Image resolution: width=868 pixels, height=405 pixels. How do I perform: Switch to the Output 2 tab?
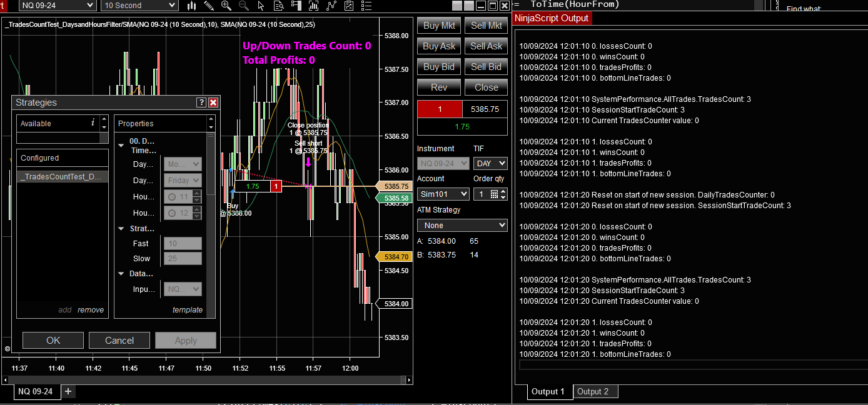595,391
